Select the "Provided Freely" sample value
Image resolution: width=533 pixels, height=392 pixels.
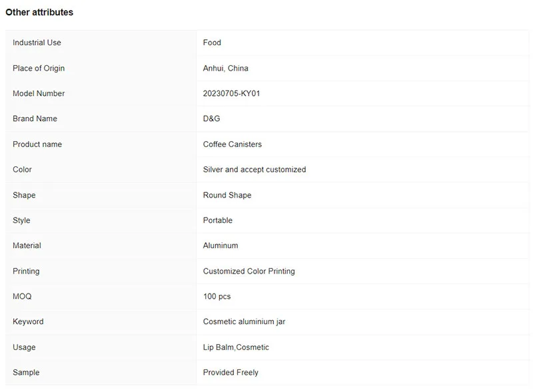click(x=231, y=372)
